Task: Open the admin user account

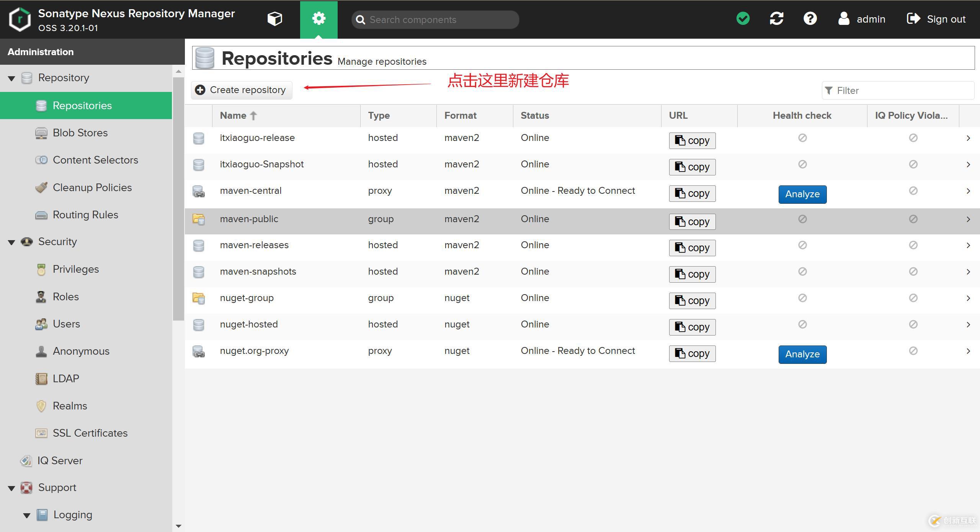Action: pos(861,19)
